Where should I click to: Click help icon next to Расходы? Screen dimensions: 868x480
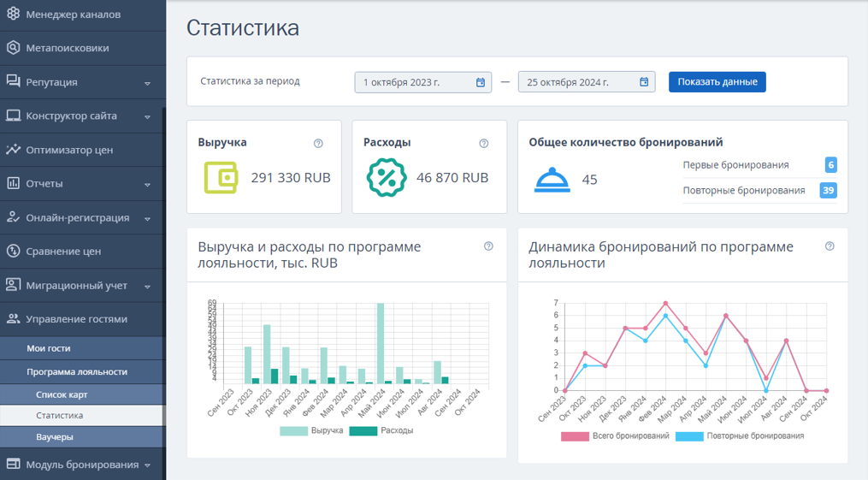[x=484, y=144]
